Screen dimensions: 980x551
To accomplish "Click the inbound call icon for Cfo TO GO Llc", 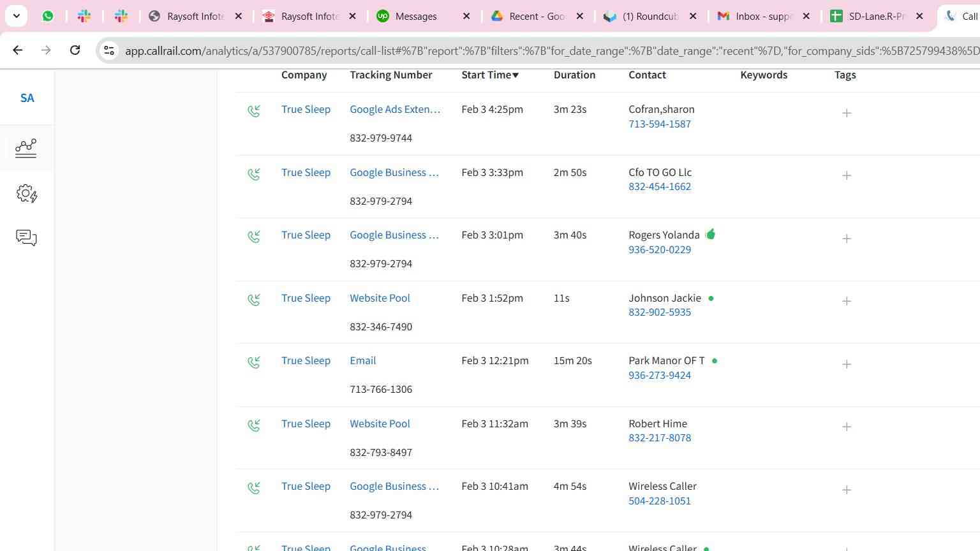I will coord(254,174).
